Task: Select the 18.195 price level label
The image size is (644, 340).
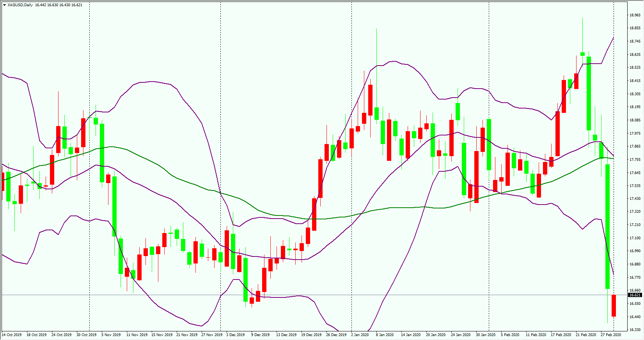Action: point(635,107)
